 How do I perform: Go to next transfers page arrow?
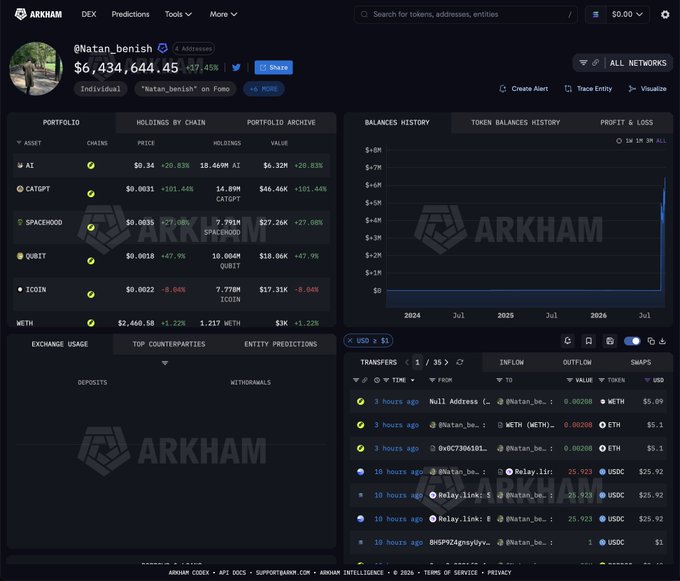(x=446, y=362)
